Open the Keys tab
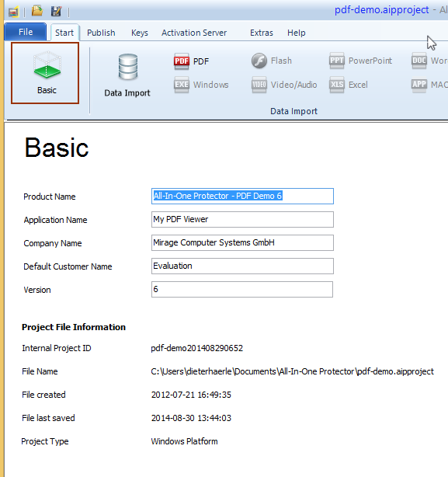The width and height of the screenshot is (448, 477). (140, 33)
